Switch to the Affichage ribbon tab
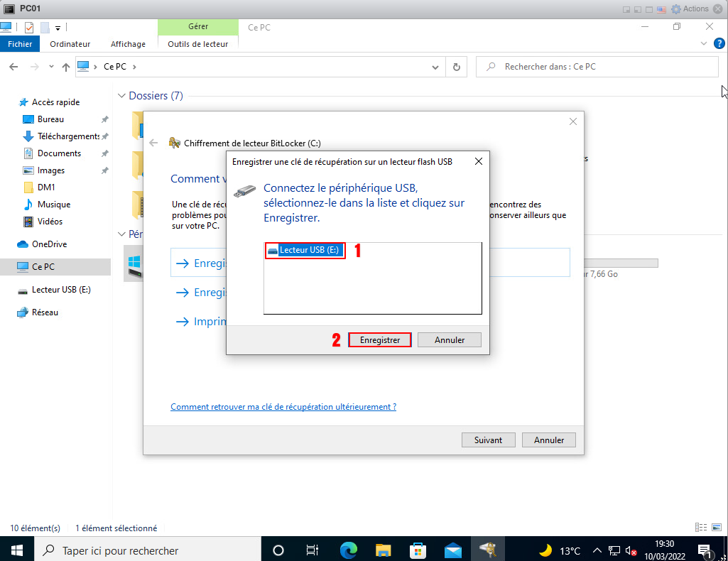728x561 pixels. (128, 44)
